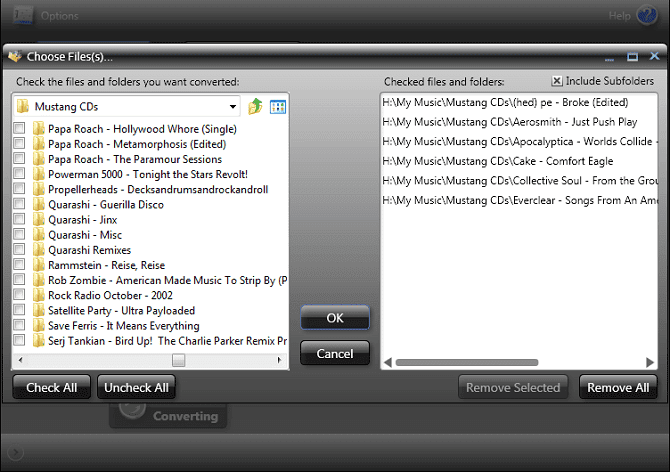Click the Save Ferris folder icon
This screenshot has width=670, height=472.
coord(38,325)
